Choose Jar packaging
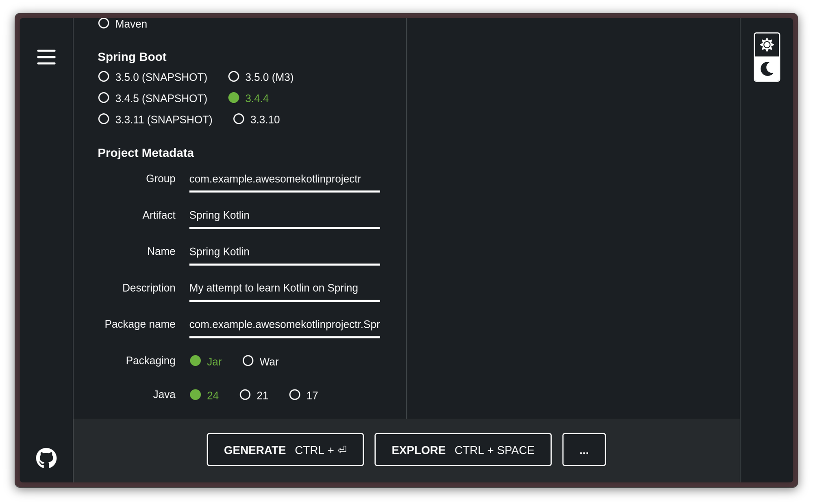 click(206, 361)
